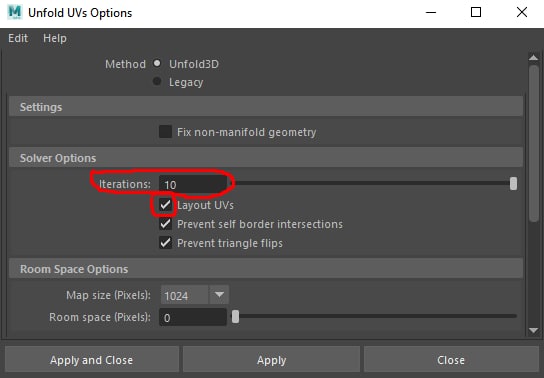Click the Apply and Close button
This screenshot has height=378, width=544.
tap(92, 360)
